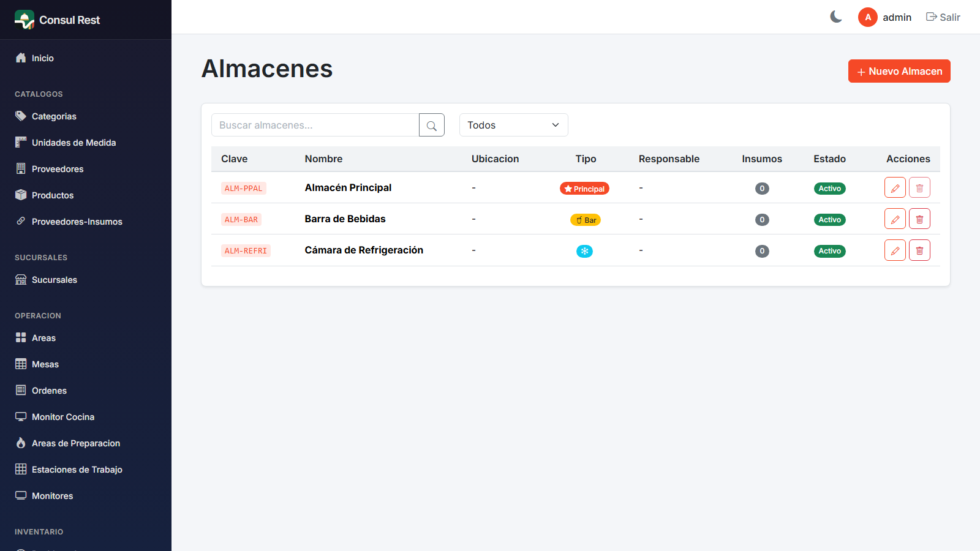This screenshot has width=980, height=551.
Task: Create a new warehouse with Nuevo Almacen
Action: pyautogui.click(x=899, y=71)
